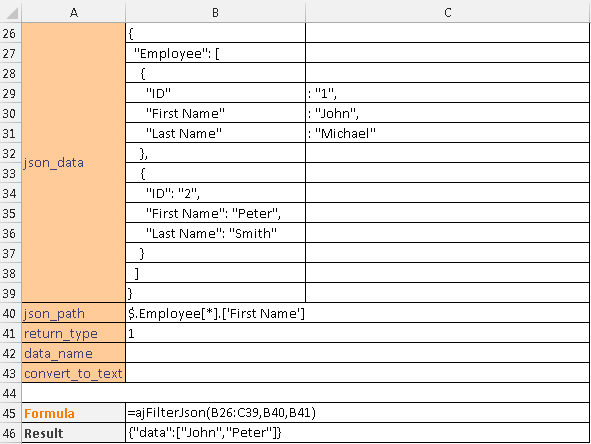This screenshot has width=591, height=444.
Task: Select column A header
Action: pyautogui.click(x=74, y=13)
